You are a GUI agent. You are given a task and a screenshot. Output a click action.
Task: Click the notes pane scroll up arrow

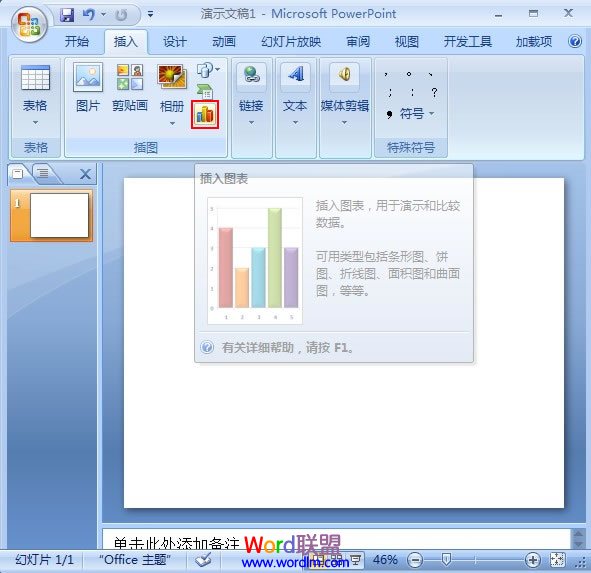pos(579,534)
